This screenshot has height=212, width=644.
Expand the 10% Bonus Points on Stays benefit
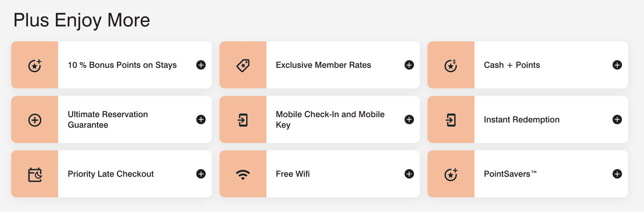tap(201, 65)
